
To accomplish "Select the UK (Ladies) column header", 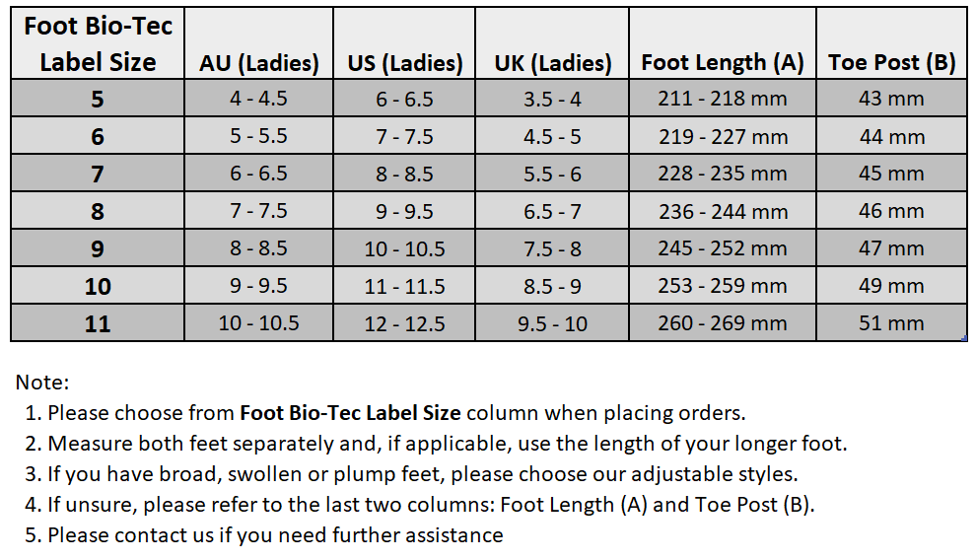I will tap(552, 63).
